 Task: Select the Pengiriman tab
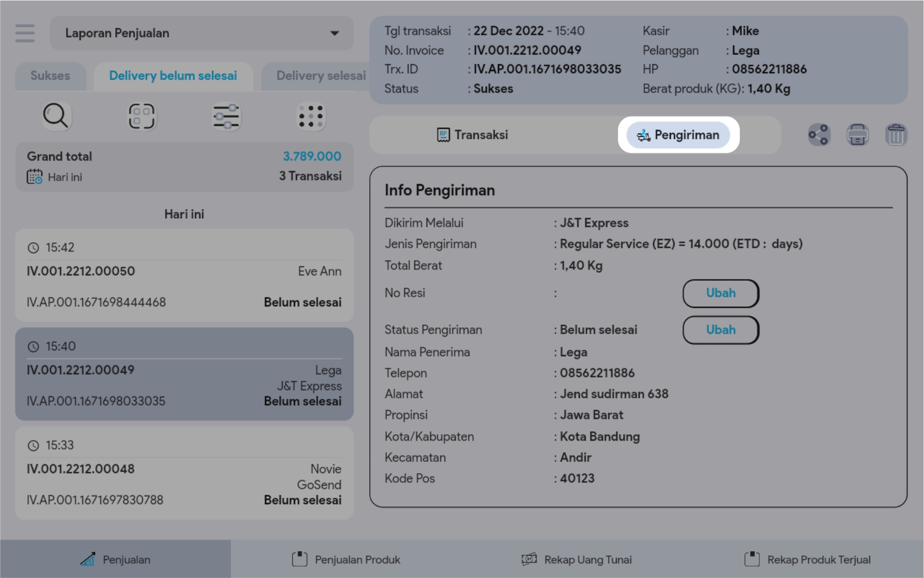[x=678, y=135]
